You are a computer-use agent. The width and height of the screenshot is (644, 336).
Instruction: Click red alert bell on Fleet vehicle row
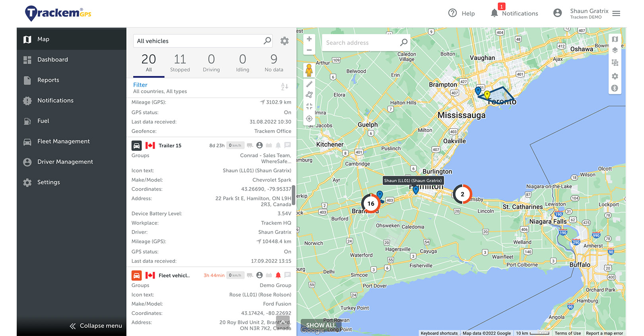(278, 275)
